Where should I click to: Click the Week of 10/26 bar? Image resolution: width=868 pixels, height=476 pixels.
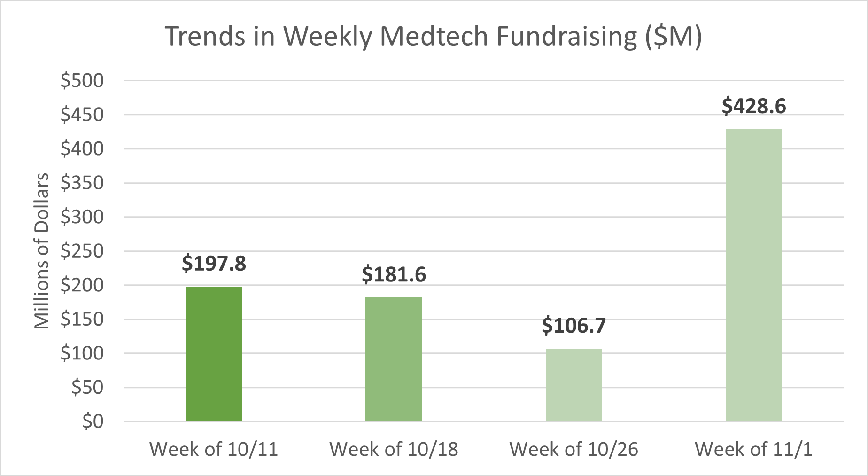pyautogui.click(x=573, y=384)
